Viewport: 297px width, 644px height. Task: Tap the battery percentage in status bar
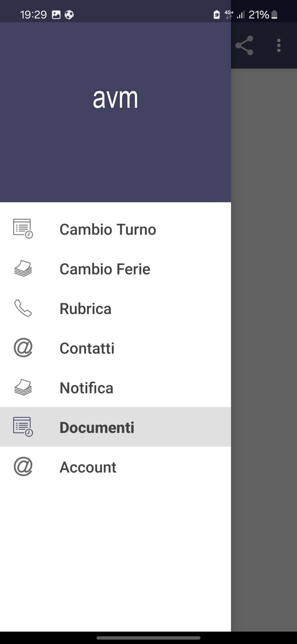(259, 15)
